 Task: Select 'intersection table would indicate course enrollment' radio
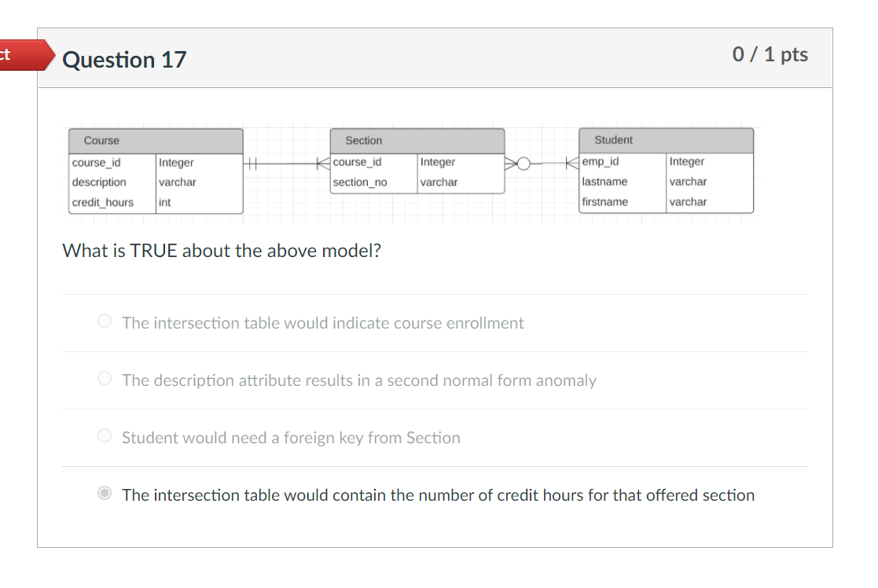tap(105, 321)
